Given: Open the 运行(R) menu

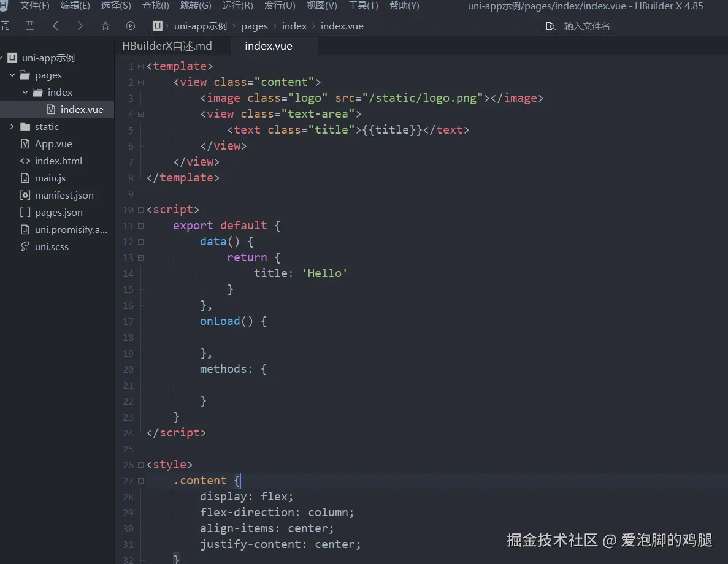Looking at the screenshot, I should click(238, 6).
